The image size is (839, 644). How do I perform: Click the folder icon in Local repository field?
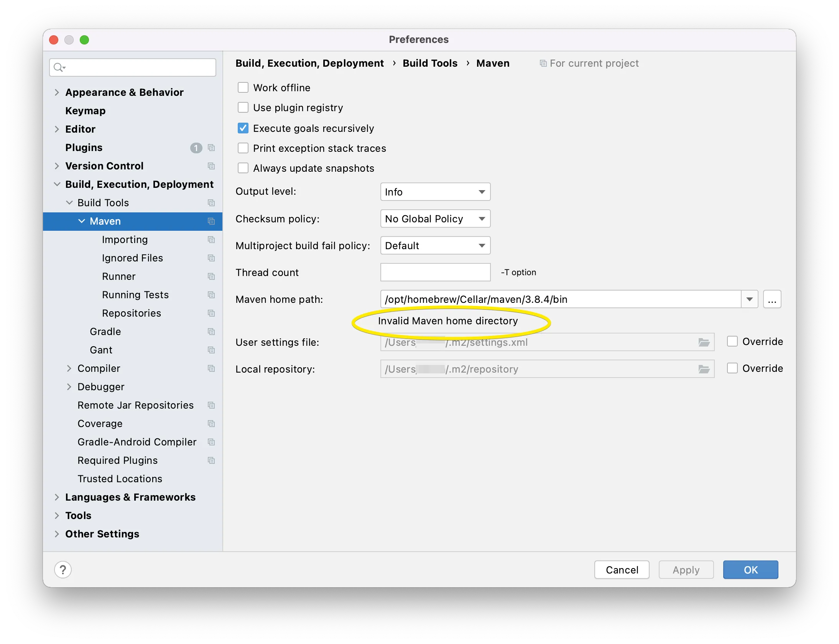(x=704, y=369)
